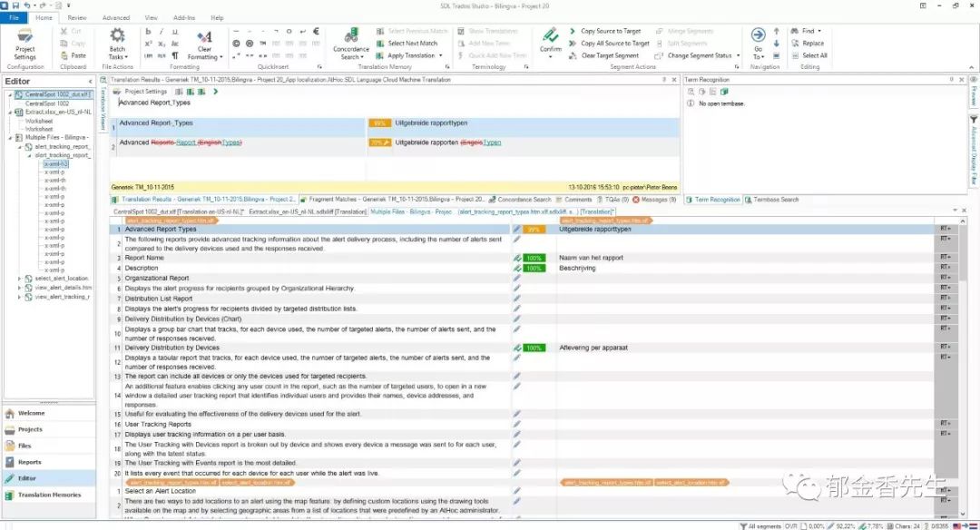
Task: Click the target cell for Organizational Report
Action: coord(744,278)
